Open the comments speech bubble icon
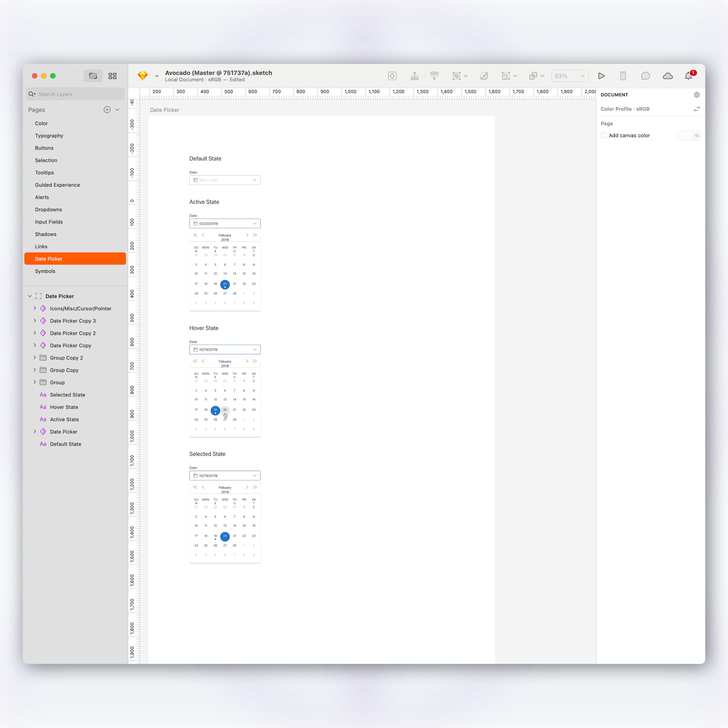 pos(645,76)
